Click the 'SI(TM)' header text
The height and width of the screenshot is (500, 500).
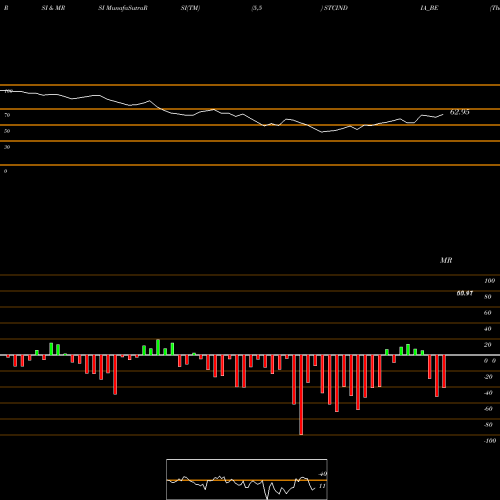190,8
